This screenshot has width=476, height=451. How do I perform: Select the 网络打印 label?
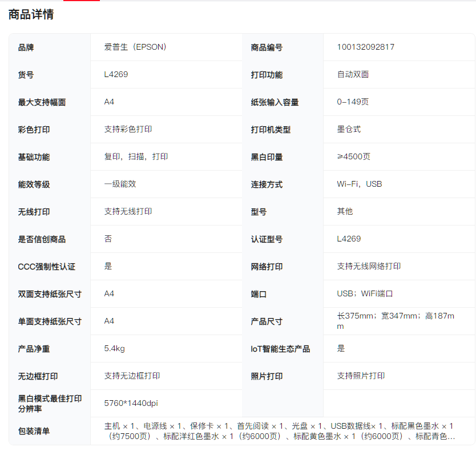267,267
